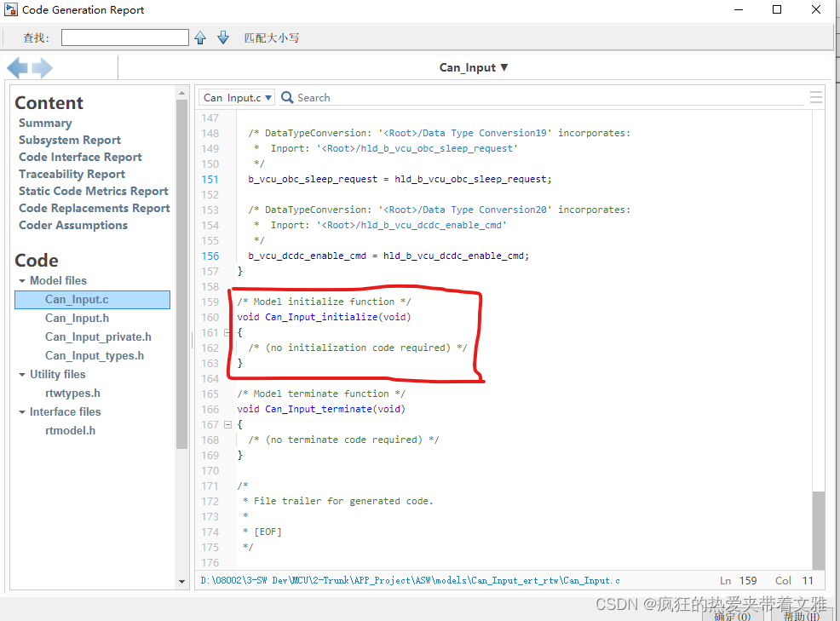Image resolution: width=840 pixels, height=621 pixels.
Task: Go forward with the right arrow
Action: point(43,68)
